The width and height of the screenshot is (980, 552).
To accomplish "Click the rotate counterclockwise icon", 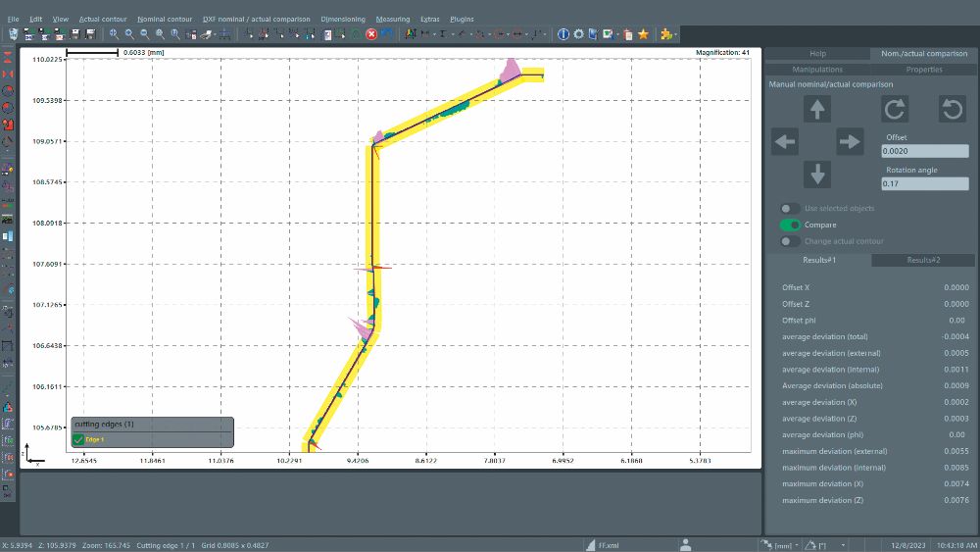I will pyautogui.click(x=952, y=110).
